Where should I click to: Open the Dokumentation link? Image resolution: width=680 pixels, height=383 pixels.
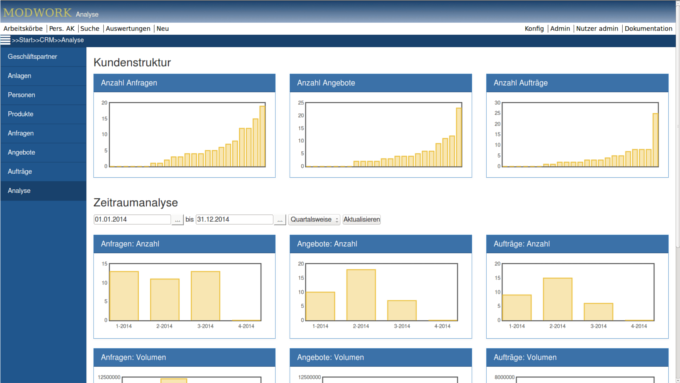(x=648, y=29)
